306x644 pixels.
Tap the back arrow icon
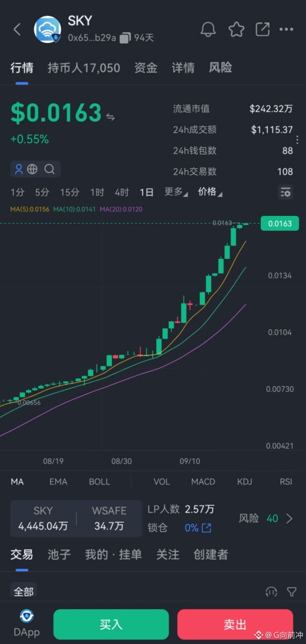17,30
